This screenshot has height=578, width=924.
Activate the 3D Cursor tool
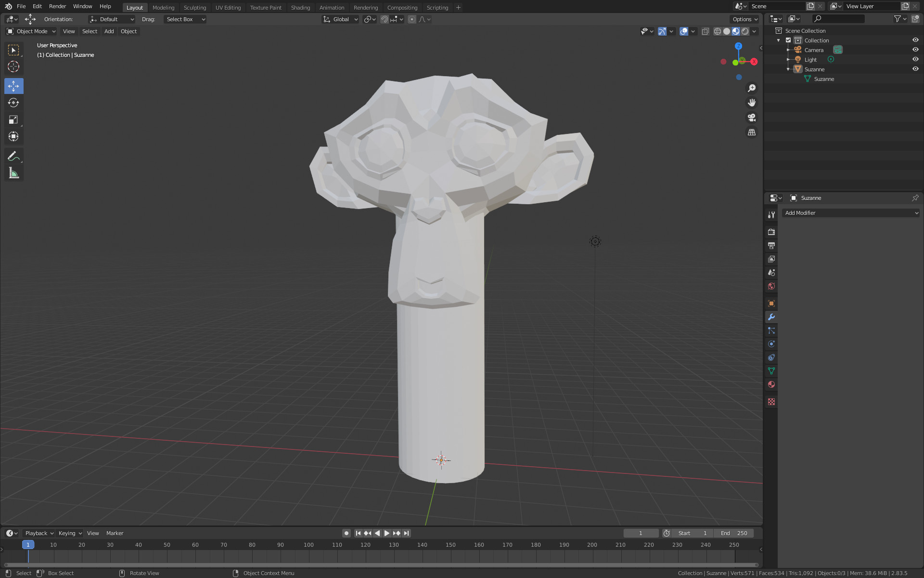tap(13, 67)
